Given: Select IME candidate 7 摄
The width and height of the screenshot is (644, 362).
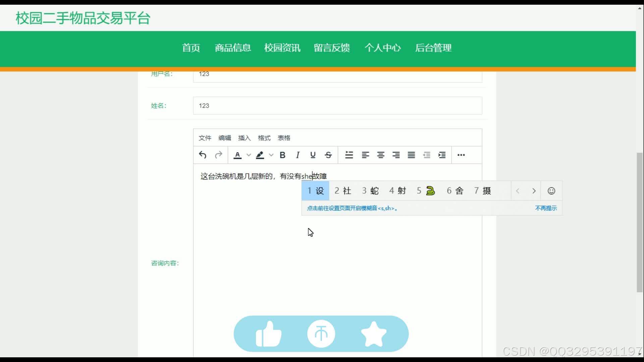Looking at the screenshot, I should tap(483, 191).
